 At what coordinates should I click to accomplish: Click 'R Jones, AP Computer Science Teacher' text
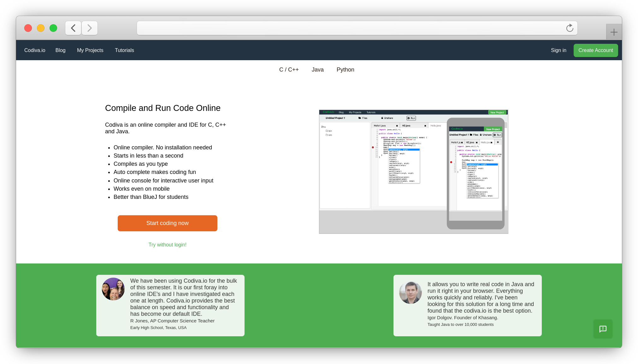[172, 321]
